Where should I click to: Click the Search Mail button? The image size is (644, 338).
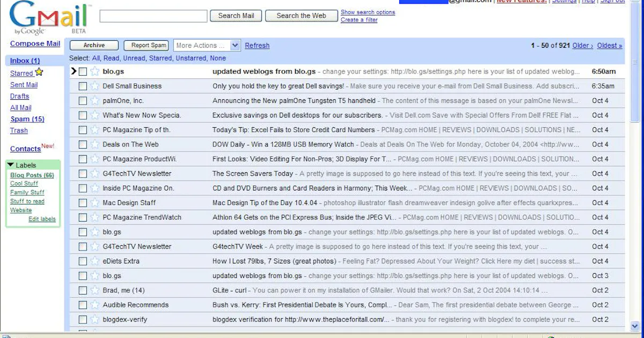click(x=236, y=16)
